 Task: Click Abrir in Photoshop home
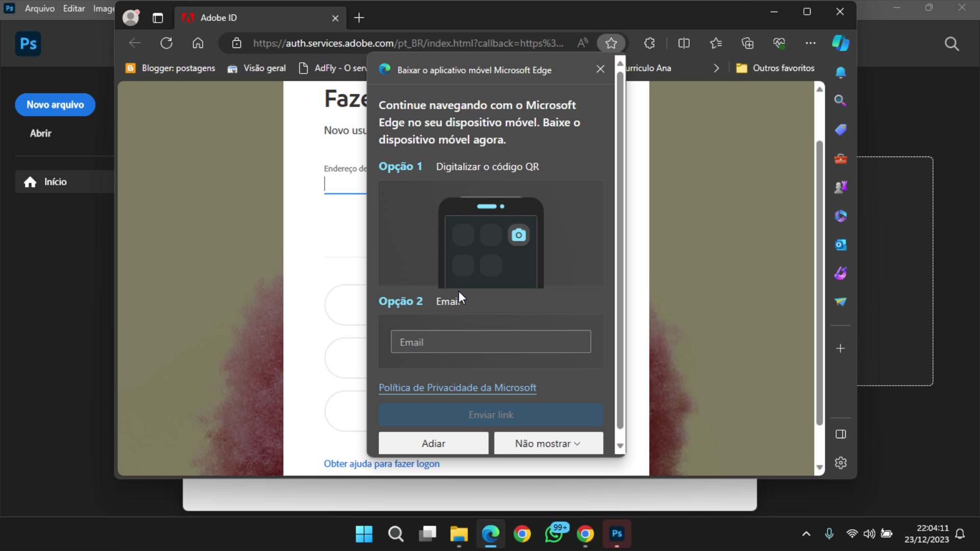[41, 133]
